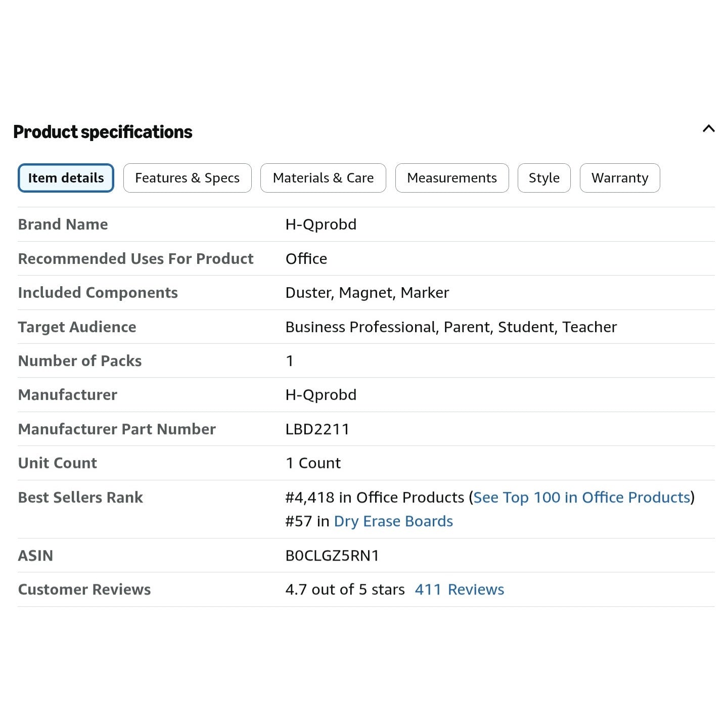Click the ASIN value B0CLGZ5RN1
728x728 pixels.
tap(332, 556)
